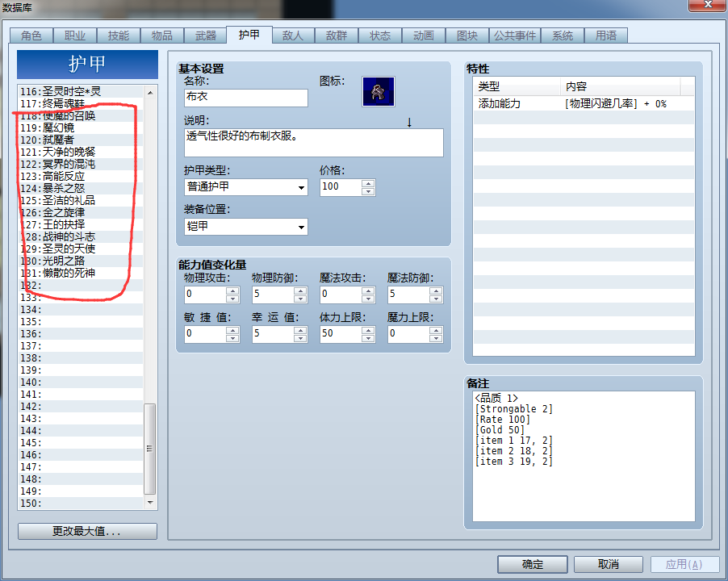Screen dimensions: 728x581
Task: Click the 价格 value field
Action: click(x=341, y=187)
